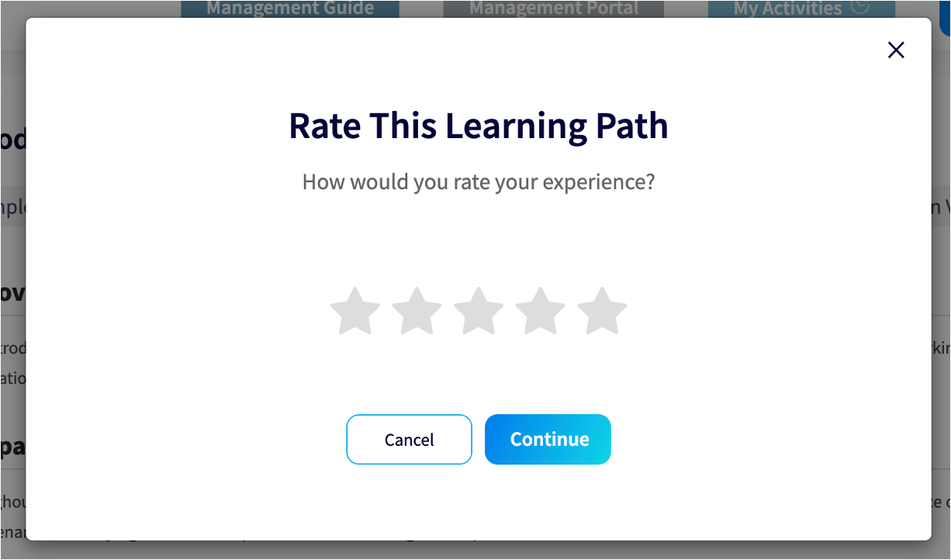Click the dimmed 'pa' heading fragment
This screenshot has height=560, width=951.
[x=13, y=448]
